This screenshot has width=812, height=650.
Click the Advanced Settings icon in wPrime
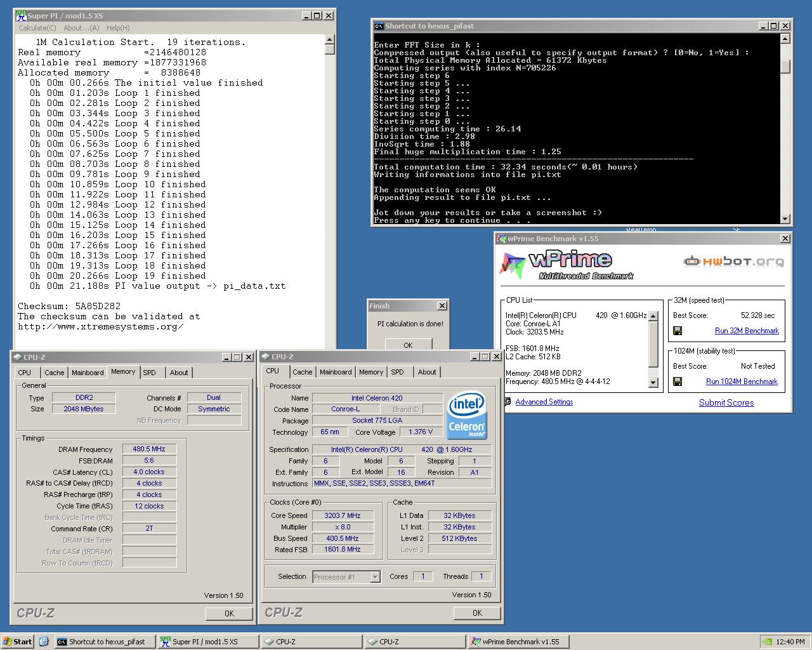tap(507, 402)
